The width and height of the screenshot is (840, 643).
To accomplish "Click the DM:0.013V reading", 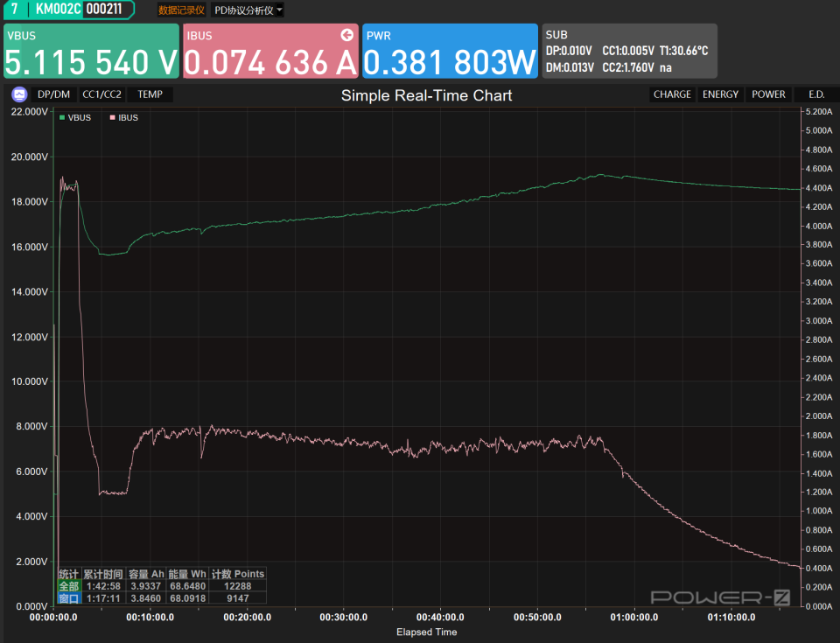I will (x=570, y=67).
